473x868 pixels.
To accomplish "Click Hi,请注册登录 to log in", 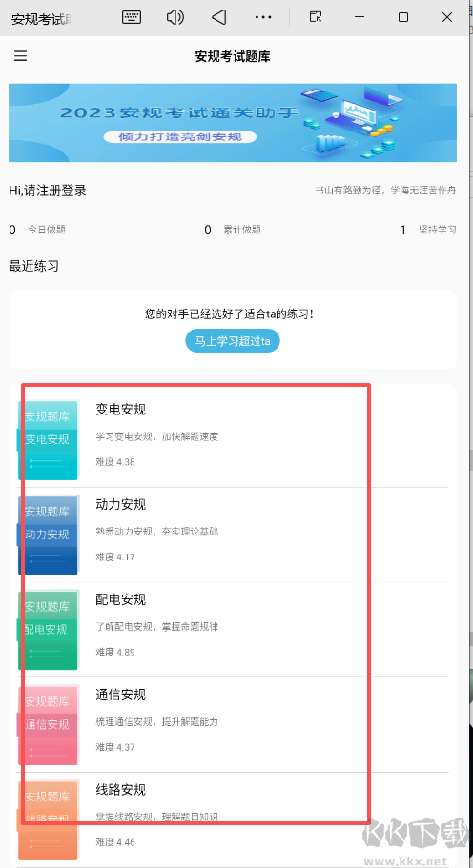I will tap(48, 191).
